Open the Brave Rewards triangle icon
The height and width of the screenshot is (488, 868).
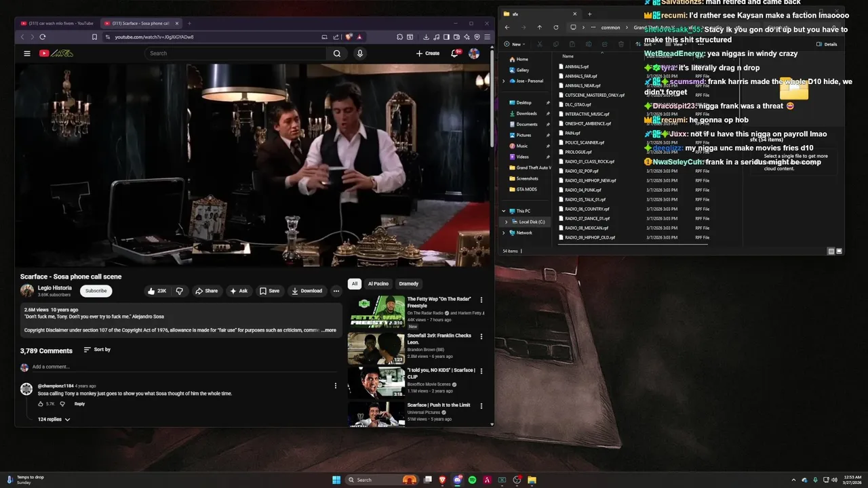pyautogui.click(x=359, y=37)
